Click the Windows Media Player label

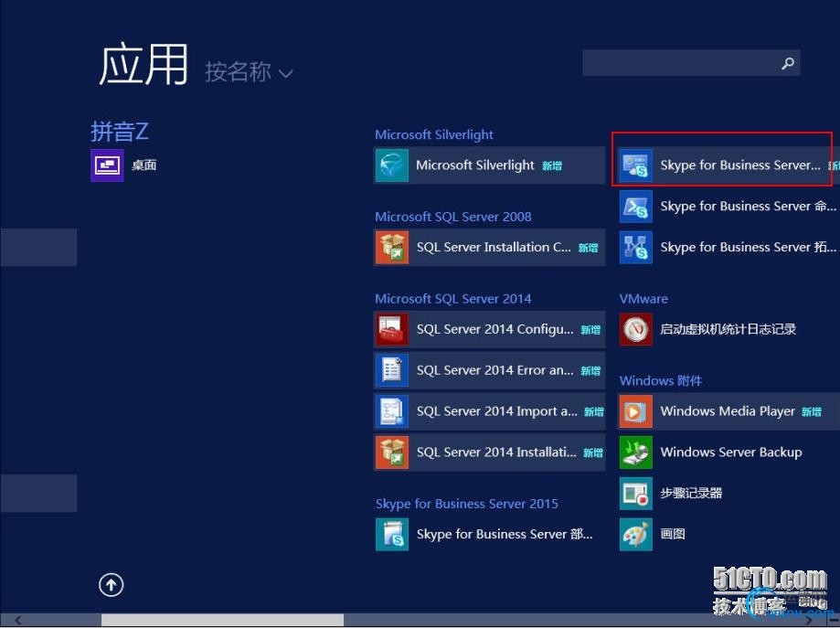tap(728, 411)
